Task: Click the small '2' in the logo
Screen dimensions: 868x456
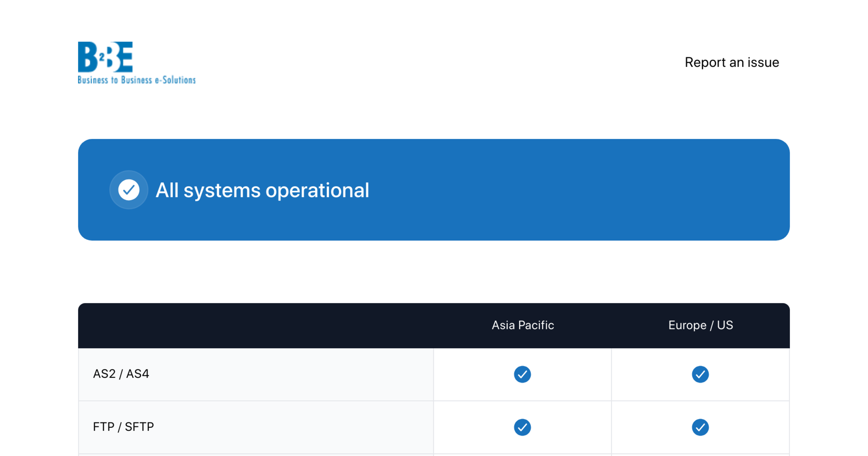Action: (x=102, y=57)
